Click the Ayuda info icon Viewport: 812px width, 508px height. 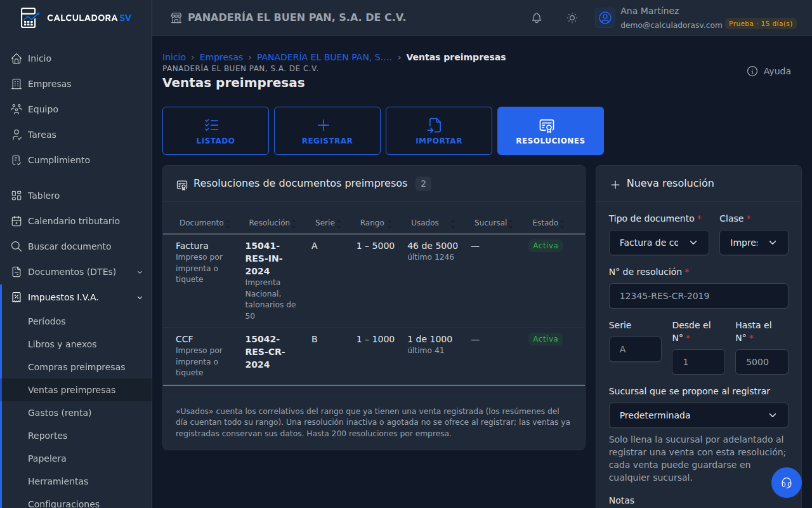click(x=752, y=71)
